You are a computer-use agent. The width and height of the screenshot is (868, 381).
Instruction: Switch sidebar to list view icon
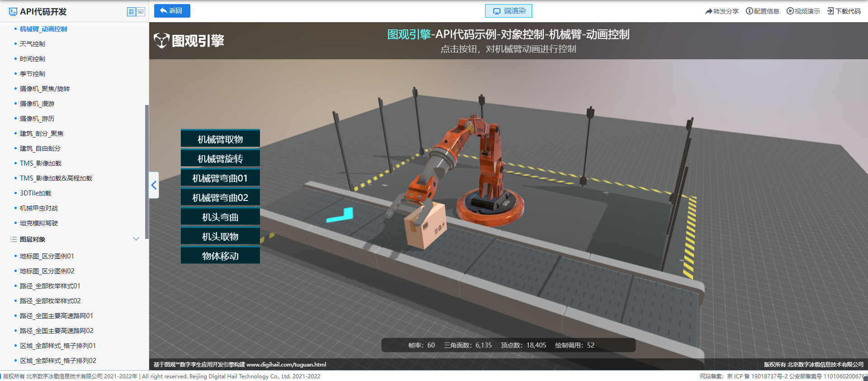point(132,12)
